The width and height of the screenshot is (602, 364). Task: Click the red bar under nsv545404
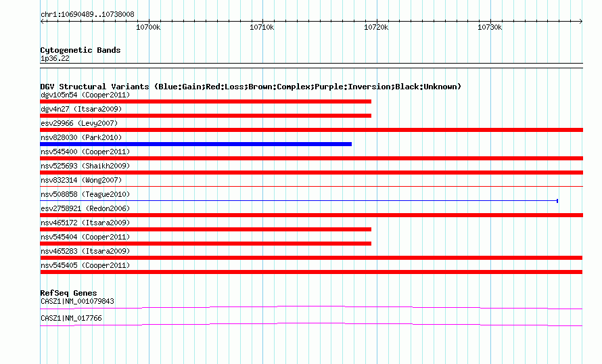(206, 244)
